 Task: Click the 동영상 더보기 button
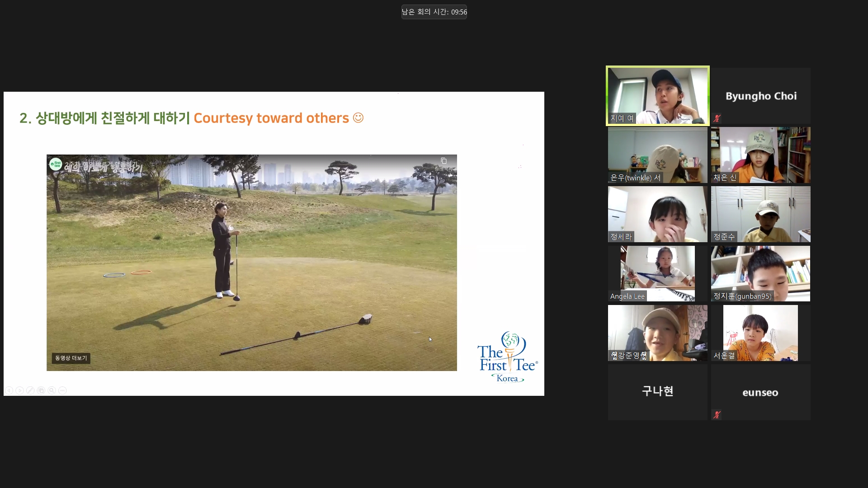(71, 358)
